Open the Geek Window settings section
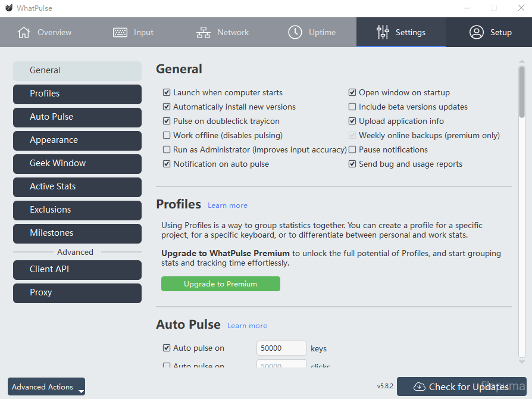Screen dimensions: 532x399 pos(77,164)
